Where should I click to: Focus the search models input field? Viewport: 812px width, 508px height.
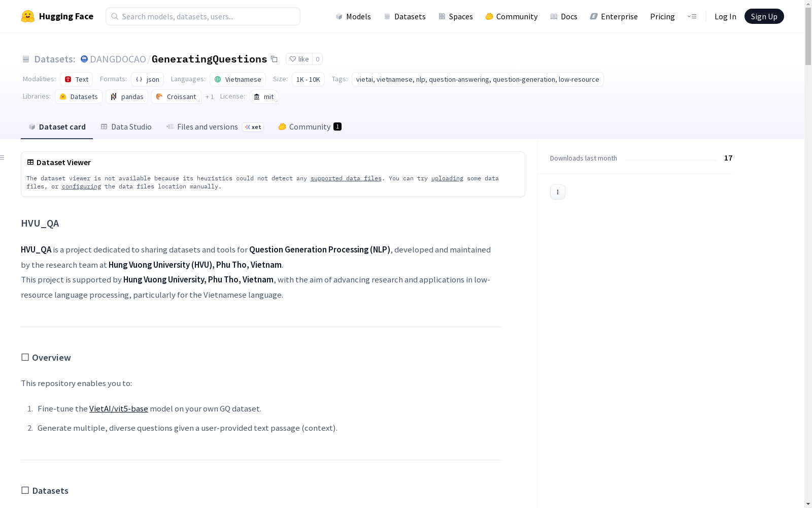203,16
